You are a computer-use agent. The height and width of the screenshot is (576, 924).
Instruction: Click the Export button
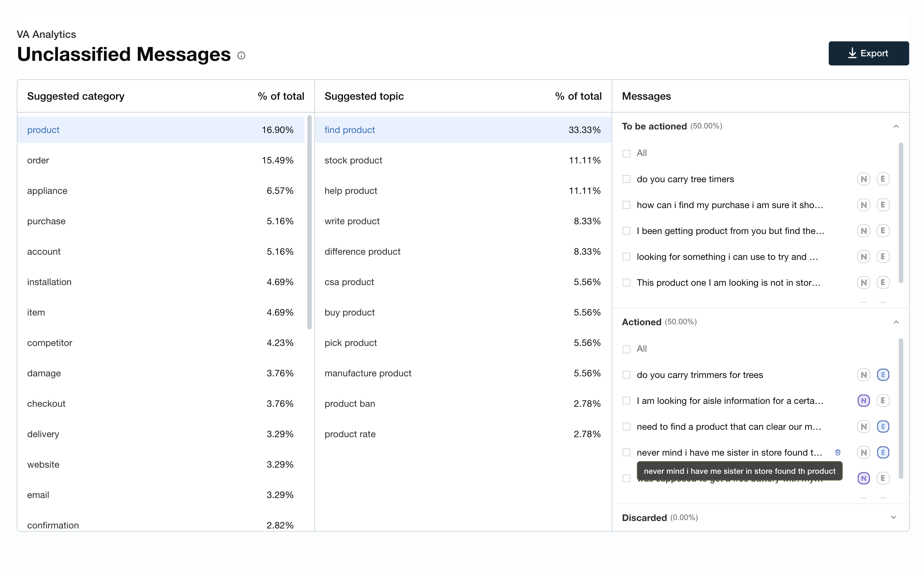[868, 53]
